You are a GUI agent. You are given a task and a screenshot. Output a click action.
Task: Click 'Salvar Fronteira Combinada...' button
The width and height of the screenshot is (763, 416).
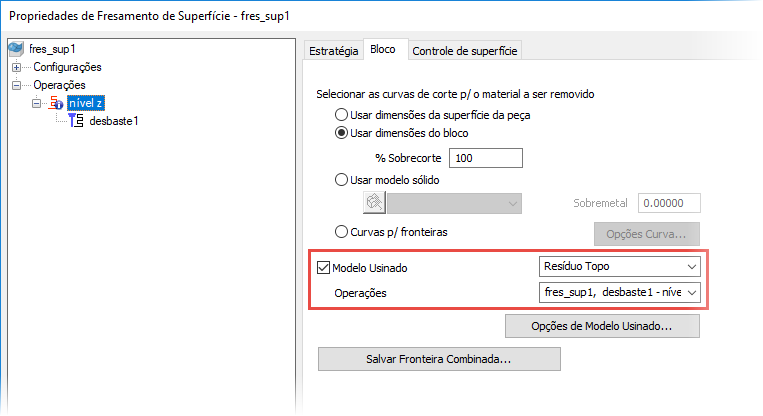click(439, 358)
